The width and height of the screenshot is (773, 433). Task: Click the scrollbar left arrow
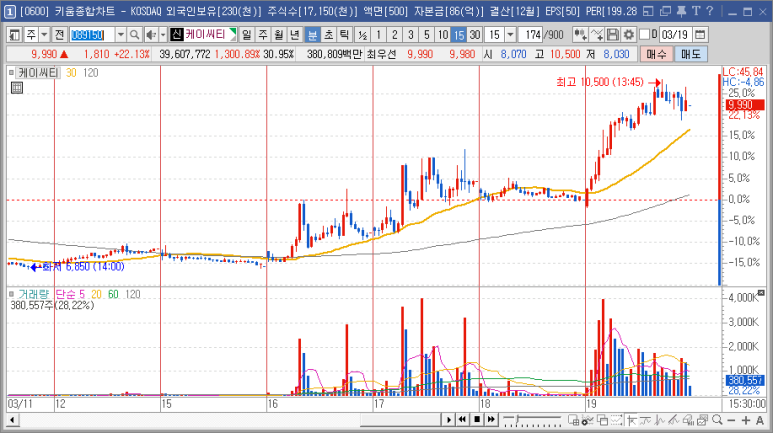(12, 420)
